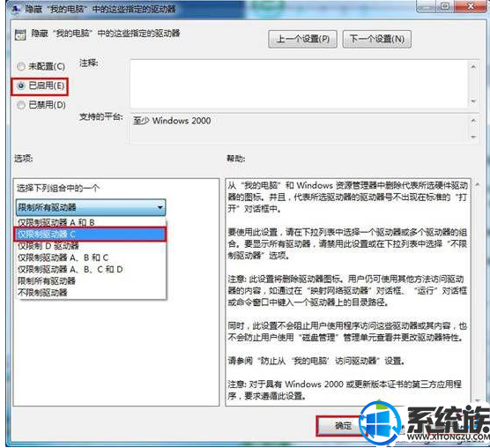This screenshot has height=448, width=490.
Task: Click the comment box scroll down arrow
Action: point(473,101)
